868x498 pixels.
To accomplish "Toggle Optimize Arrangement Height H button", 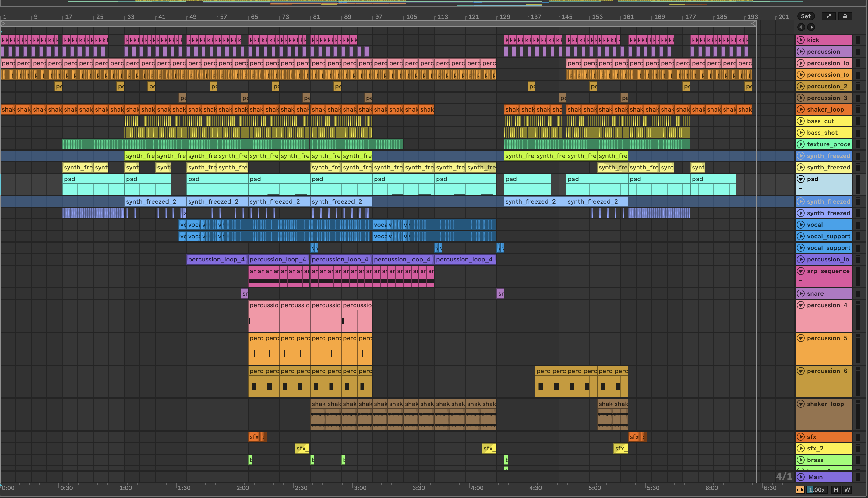I will click(x=836, y=490).
